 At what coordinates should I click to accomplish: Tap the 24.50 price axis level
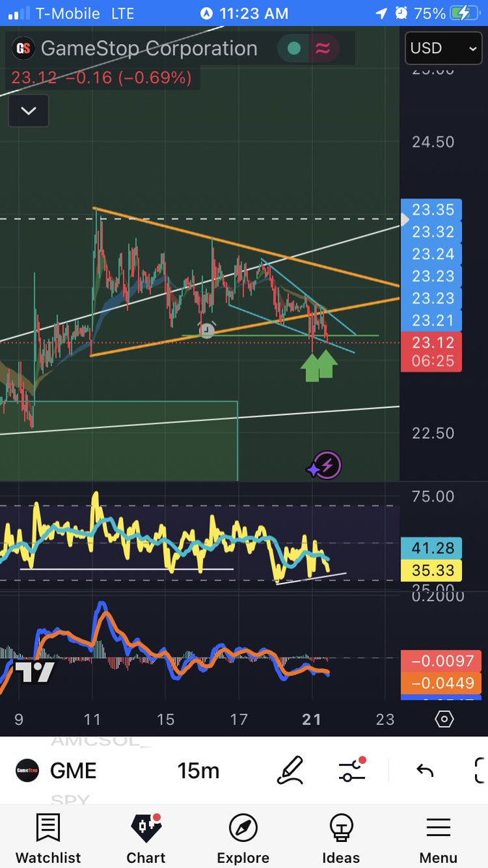click(433, 142)
